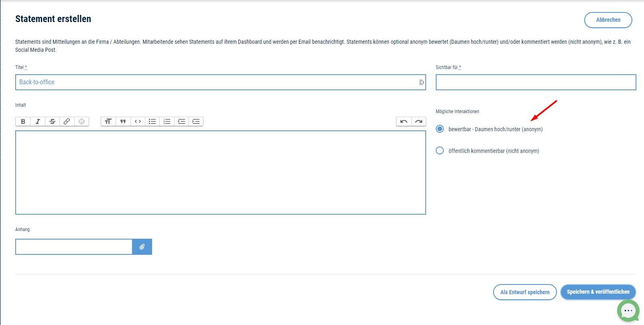The width and height of the screenshot is (644, 325).
Task: Focus the Titel input with Back-to-office
Action: [220, 82]
